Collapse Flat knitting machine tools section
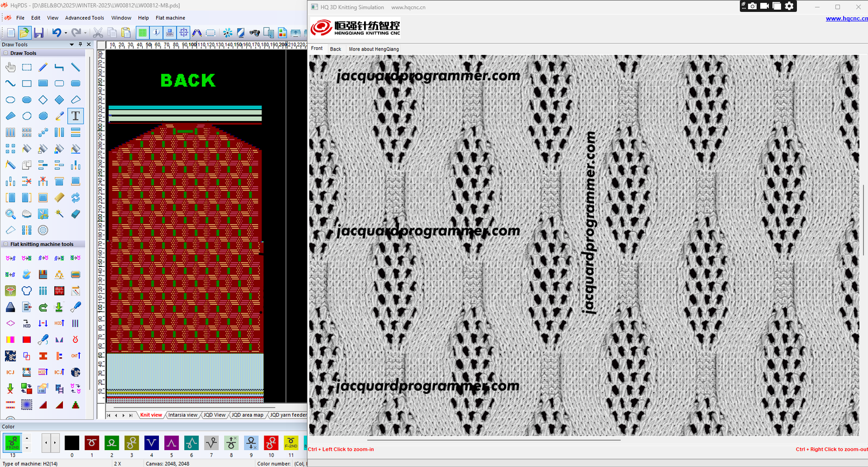This screenshot has height=467, width=868. [x=5, y=244]
